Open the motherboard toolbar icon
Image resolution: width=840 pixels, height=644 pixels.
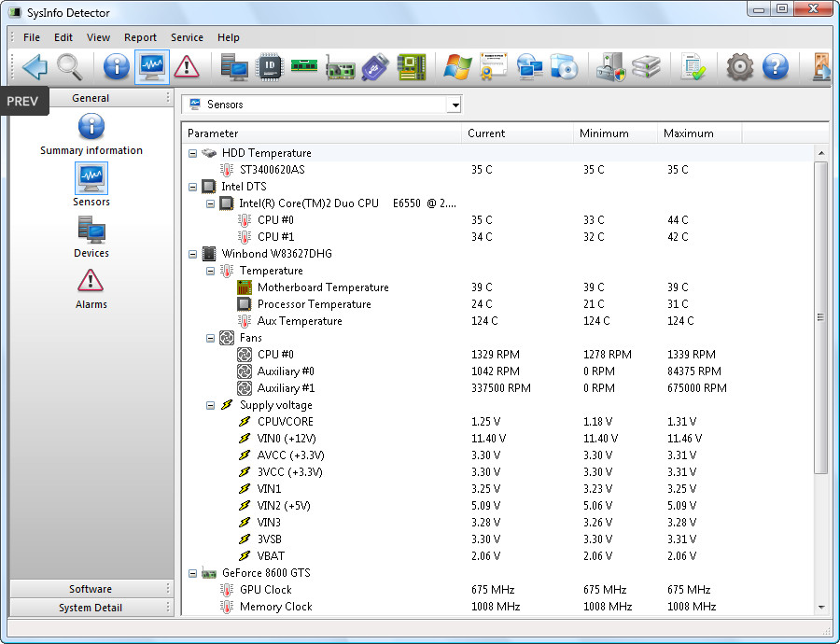click(412, 67)
